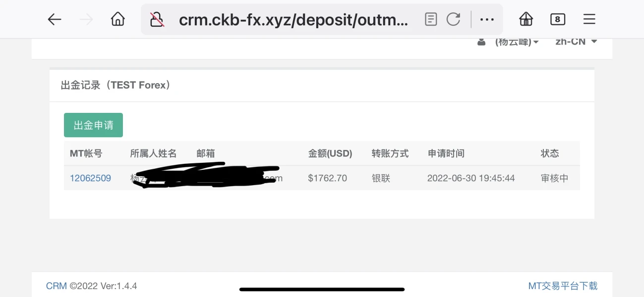Open reader mode icon in address bar

coord(431,19)
